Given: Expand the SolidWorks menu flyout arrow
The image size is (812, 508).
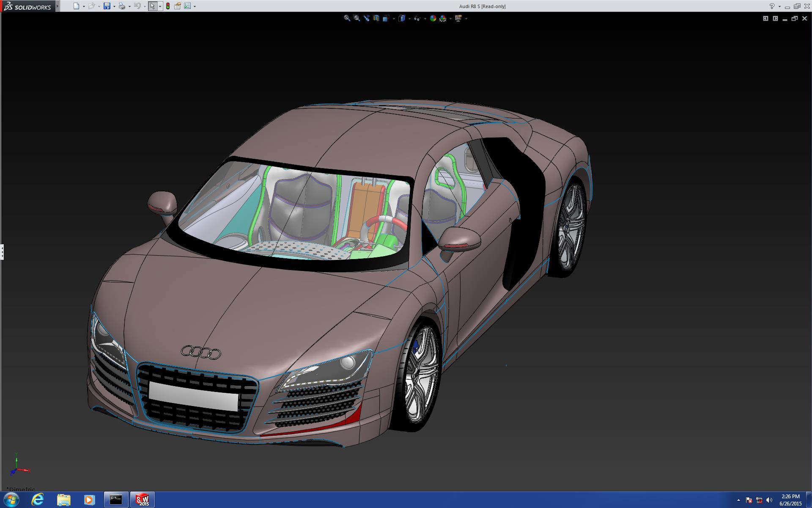Looking at the screenshot, I should tap(58, 6).
